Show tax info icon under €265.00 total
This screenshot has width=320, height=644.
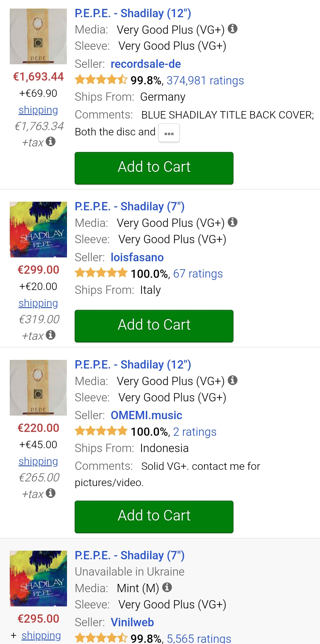(x=51, y=493)
